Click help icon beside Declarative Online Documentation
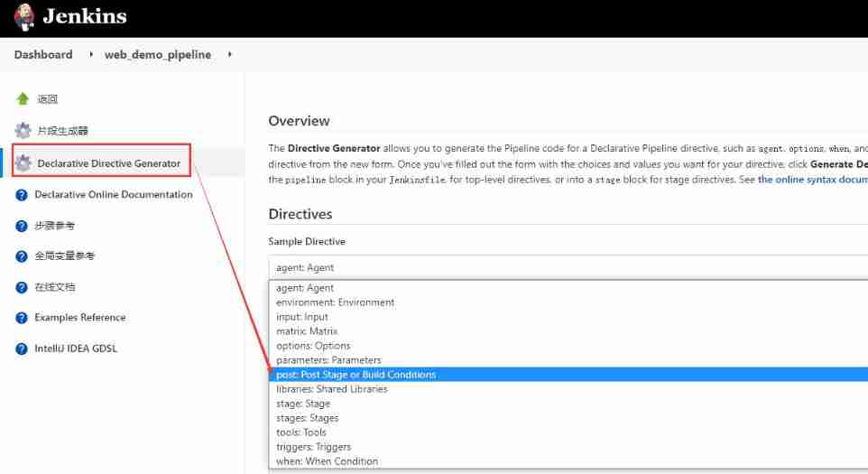868x474 pixels. [x=22, y=195]
